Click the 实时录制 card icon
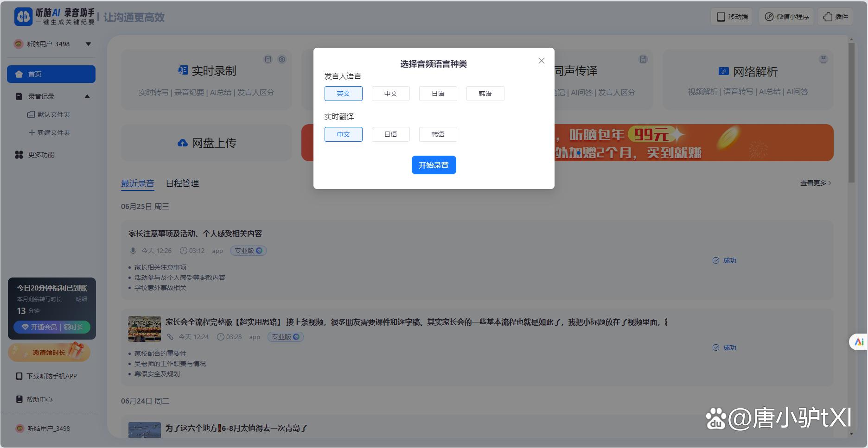This screenshot has width=868, height=448. (183, 70)
